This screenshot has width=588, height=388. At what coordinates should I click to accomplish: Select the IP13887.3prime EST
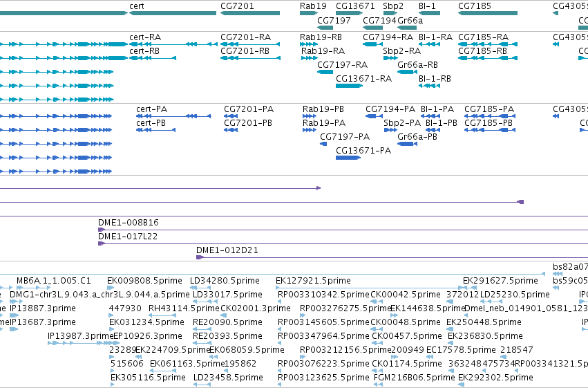14,315
